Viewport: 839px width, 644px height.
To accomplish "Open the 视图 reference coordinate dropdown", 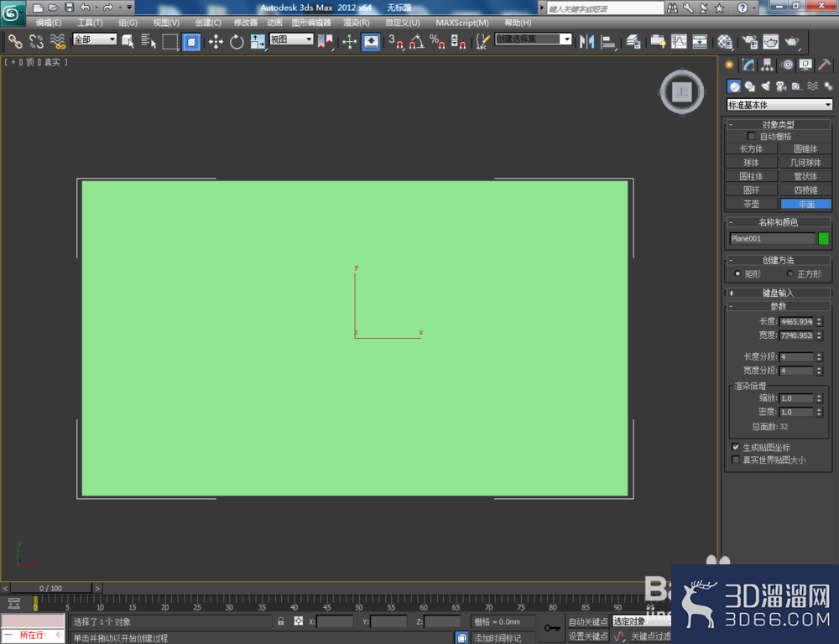I will (291, 39).
